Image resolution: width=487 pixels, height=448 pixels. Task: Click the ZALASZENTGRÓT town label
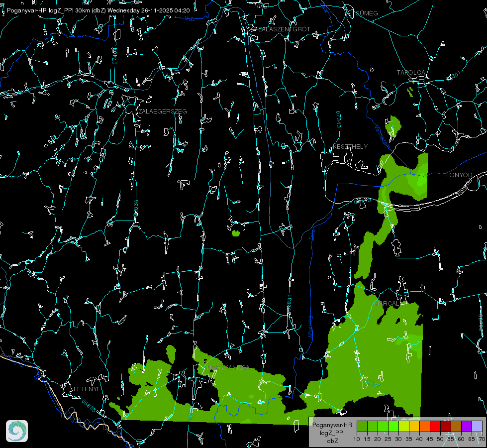pyautogui.click(x=284, y=29)
